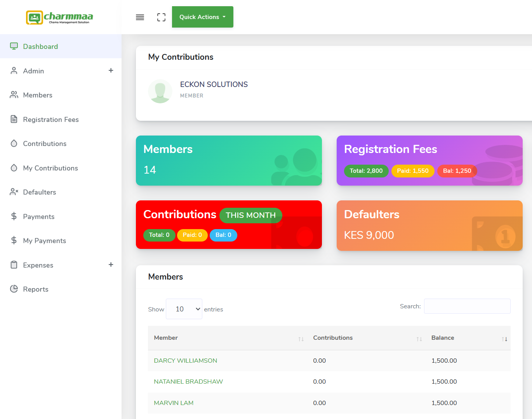Open the Reports pie chart icon
This screenshot has width=532, height=419.
(x=14, y=289)
